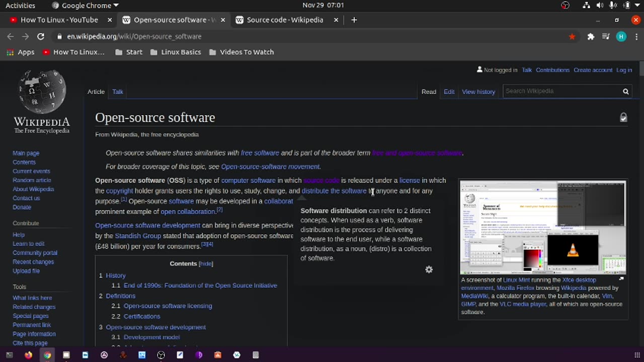The height and width of the screenshot is (362, 644).
Task: Open the Chrome extensions puzzle icon
Action: click(x=591, y=36)
